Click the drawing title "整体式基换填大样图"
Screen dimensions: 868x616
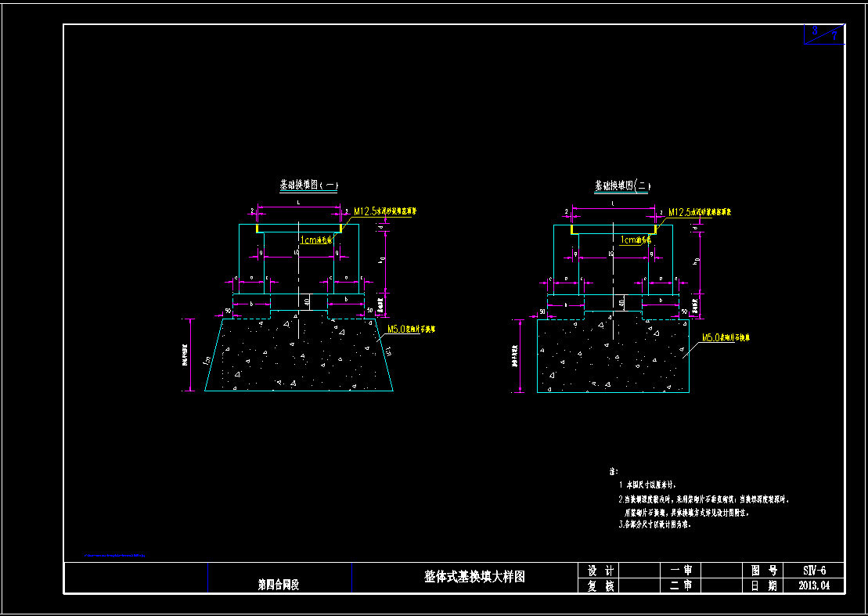[x=474, y=577]
